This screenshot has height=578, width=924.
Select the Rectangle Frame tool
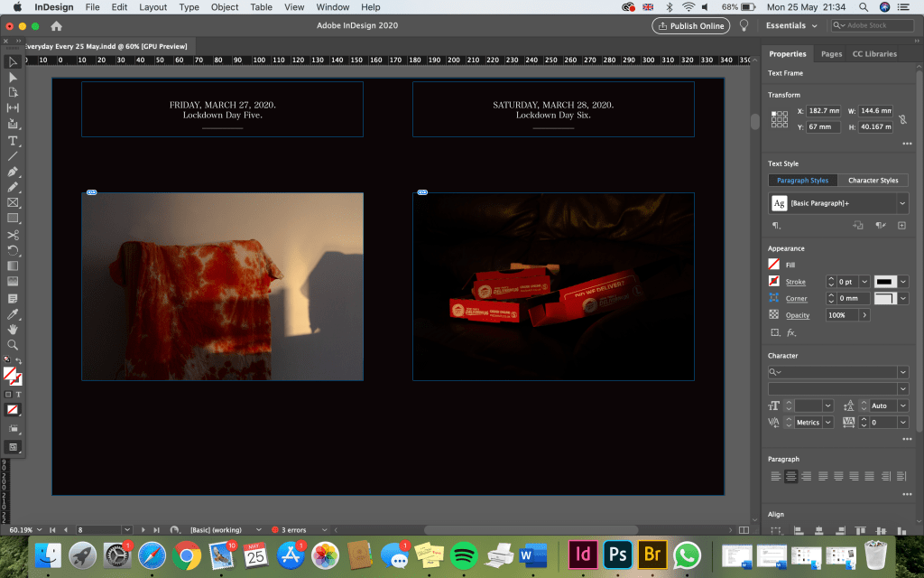13,202
